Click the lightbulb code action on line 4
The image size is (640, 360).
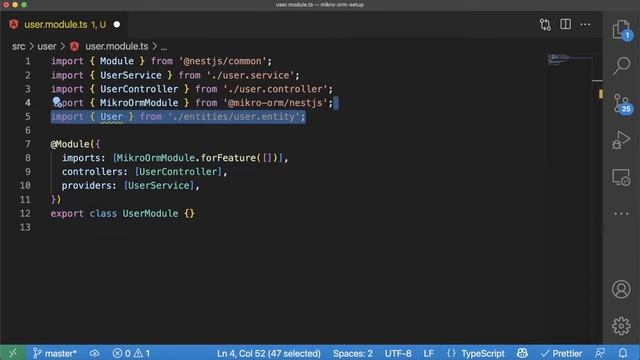tap(57, 102)
